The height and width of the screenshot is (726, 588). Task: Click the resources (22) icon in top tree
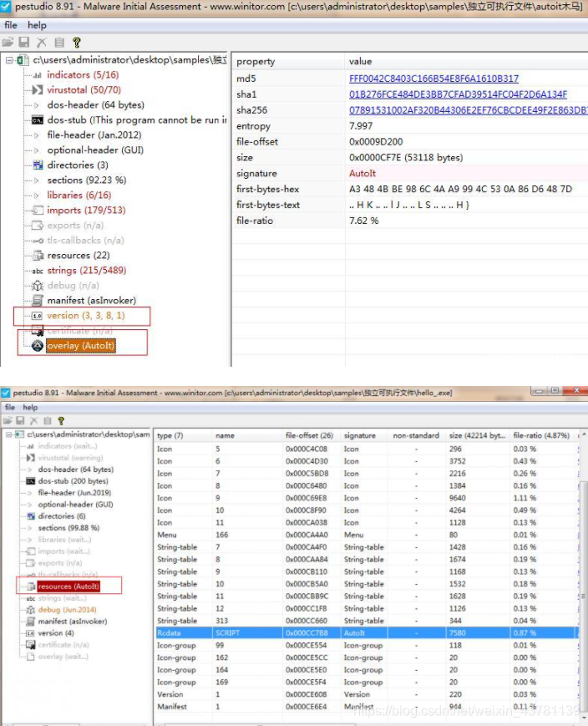pos(37,256)
